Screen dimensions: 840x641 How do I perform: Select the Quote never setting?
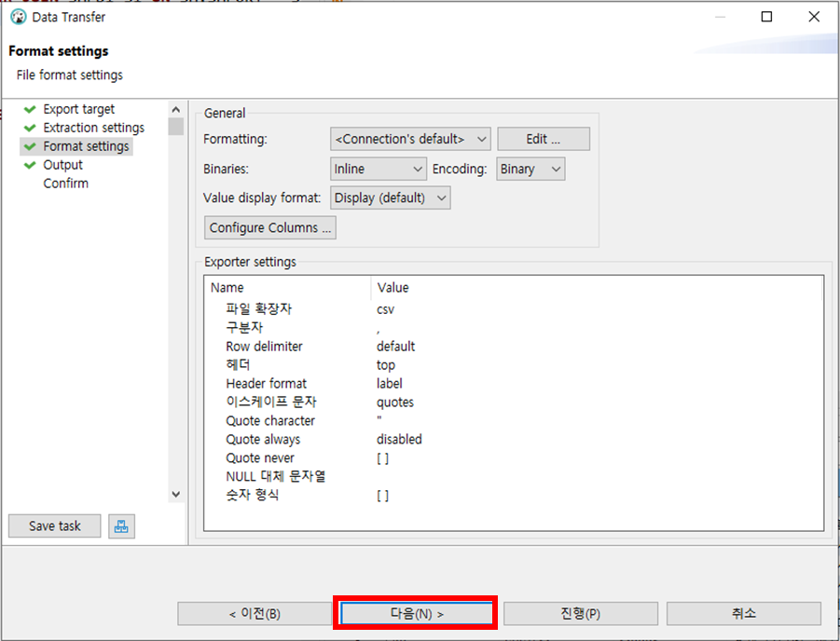point(260,458)
